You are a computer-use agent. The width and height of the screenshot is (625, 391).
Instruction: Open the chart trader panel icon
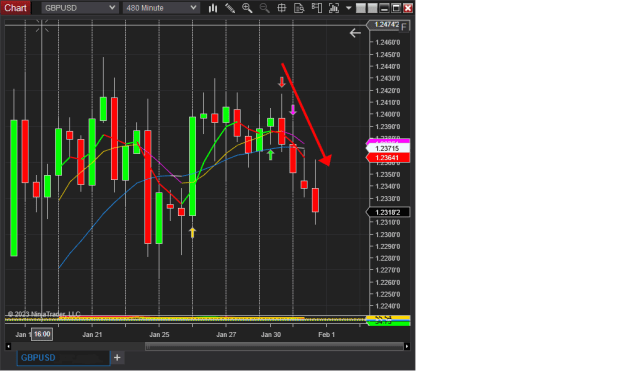click(317, 8)
